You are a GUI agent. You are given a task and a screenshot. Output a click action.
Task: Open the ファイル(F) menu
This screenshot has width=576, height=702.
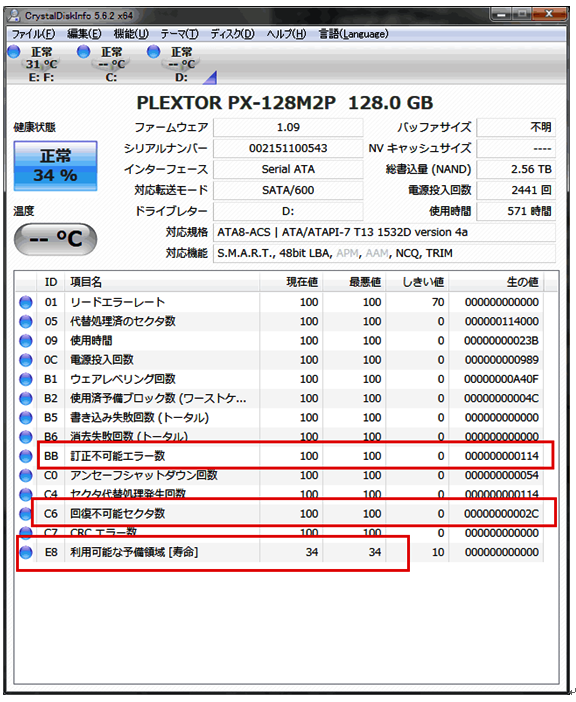[33, 34]
